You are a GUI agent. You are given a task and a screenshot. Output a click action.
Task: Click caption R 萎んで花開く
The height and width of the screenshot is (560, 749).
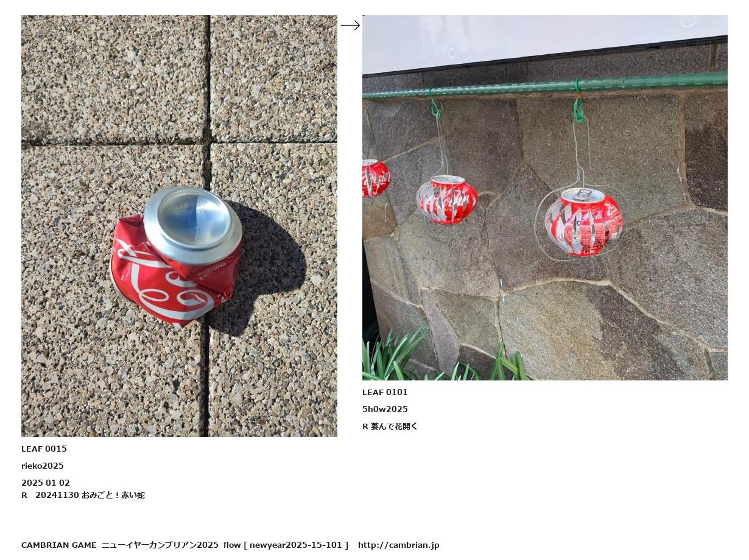pyautogui.click(x=390, y=427)
